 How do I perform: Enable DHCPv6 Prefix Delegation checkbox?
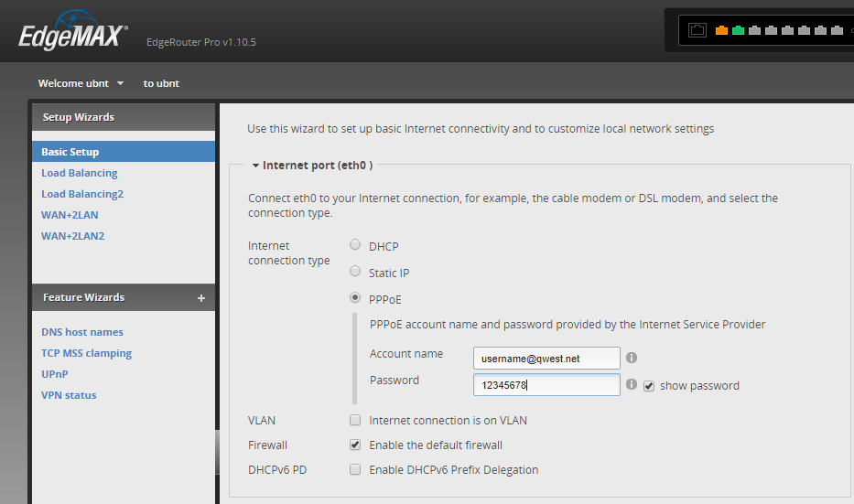355,469
